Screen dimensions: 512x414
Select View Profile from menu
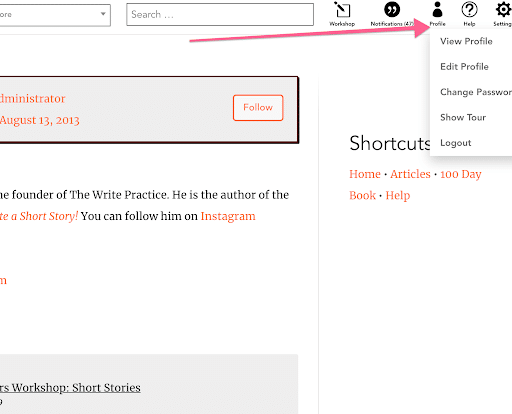(466, 41)
